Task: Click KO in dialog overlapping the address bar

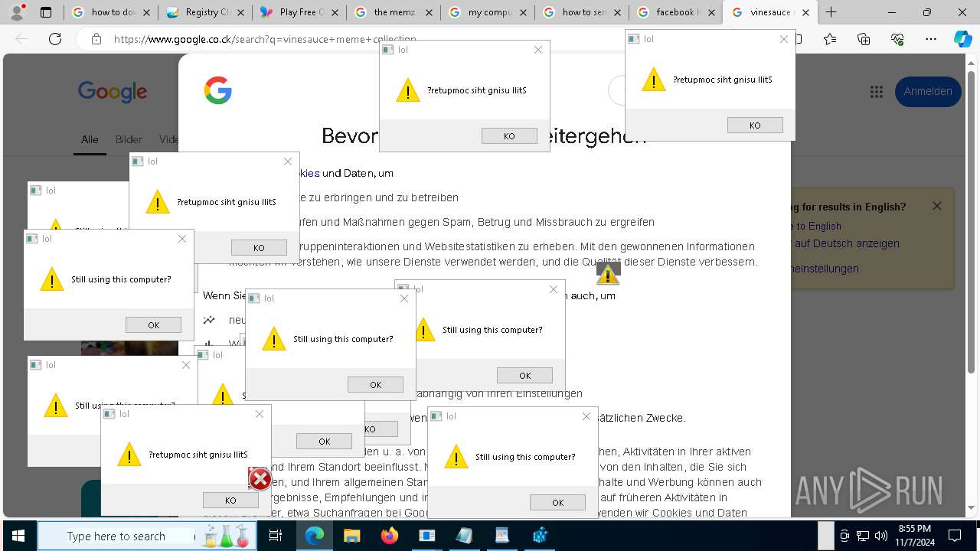Action: (x=755, y=125)
